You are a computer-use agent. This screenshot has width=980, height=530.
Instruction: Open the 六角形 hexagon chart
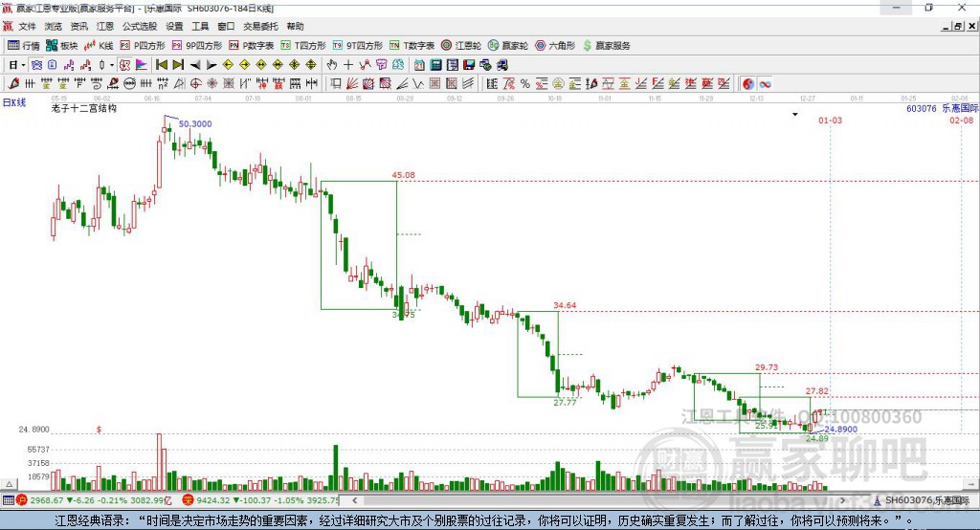[555, 45]
